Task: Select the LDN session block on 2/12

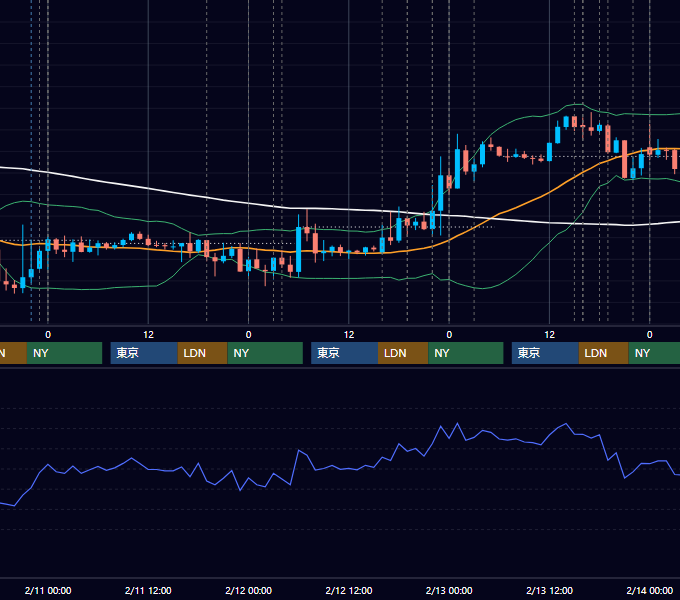Action: 403,353
